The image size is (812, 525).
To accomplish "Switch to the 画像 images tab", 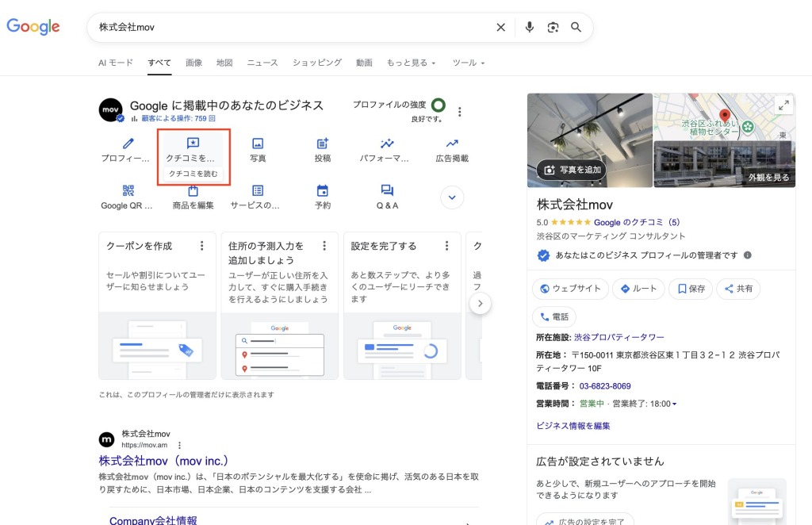I will point(193,63).
